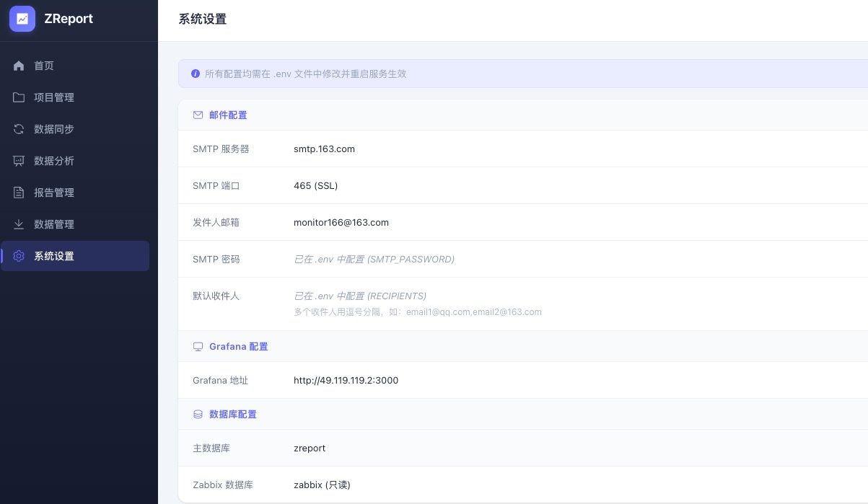The width and height of the screenshot is (868, 504).
Task: Click the sync icon next to 数据同步
Action: point(19,129)
